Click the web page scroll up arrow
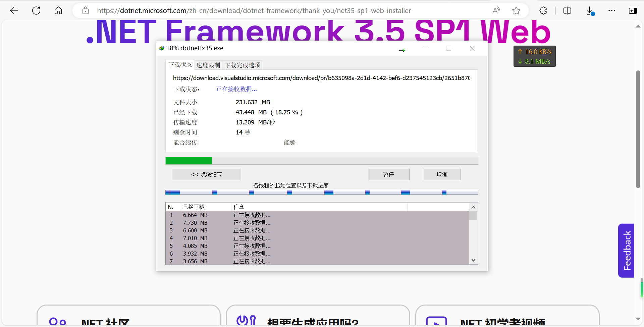 [638, 26]
